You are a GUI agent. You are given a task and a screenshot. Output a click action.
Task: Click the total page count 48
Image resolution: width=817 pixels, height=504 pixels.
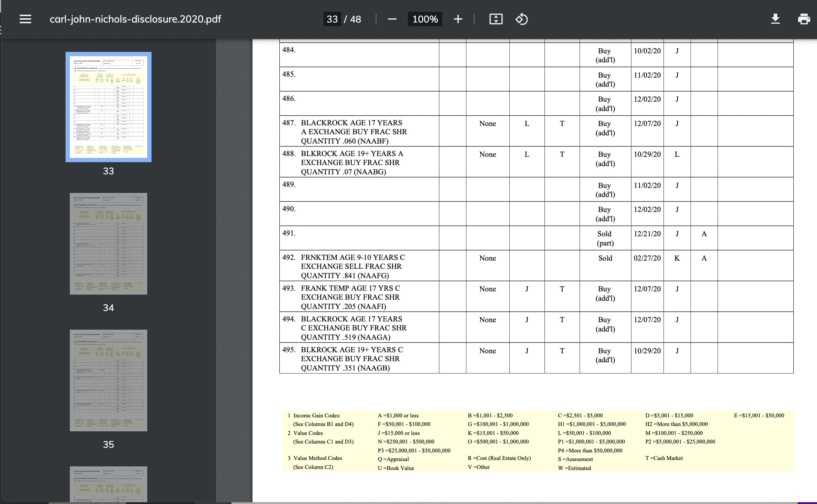click(355, 19)
